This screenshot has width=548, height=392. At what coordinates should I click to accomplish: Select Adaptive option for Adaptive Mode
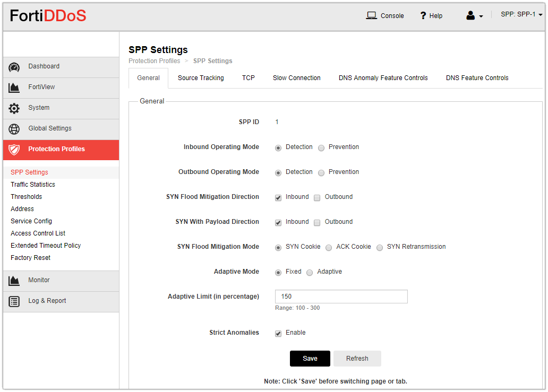click(310, 273)
